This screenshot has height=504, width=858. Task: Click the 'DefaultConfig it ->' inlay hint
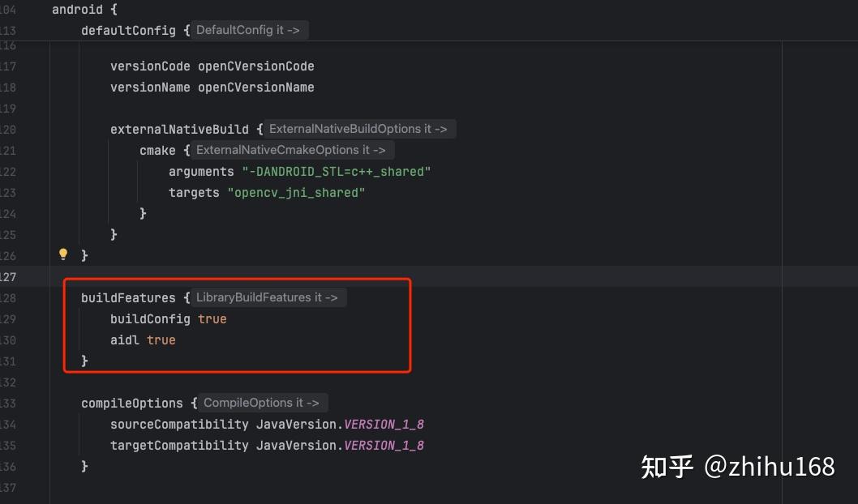click(248, 30)
